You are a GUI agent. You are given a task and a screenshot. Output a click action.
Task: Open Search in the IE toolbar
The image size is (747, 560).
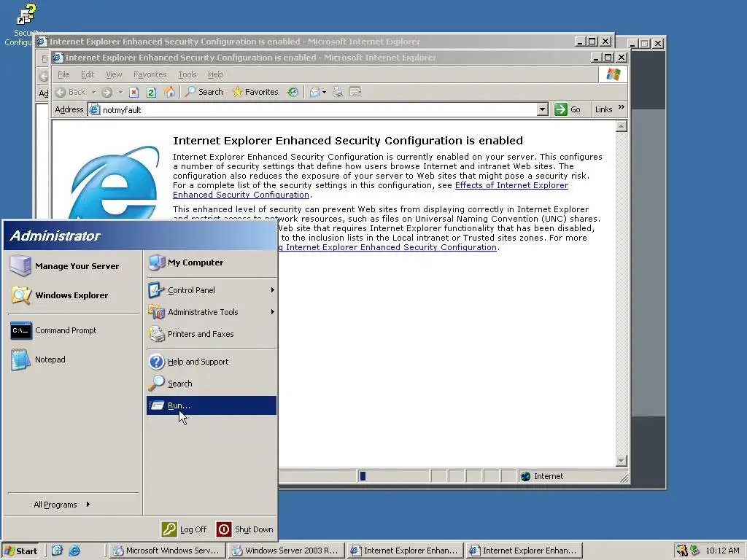pyautogui.click(x=204, y=92)
